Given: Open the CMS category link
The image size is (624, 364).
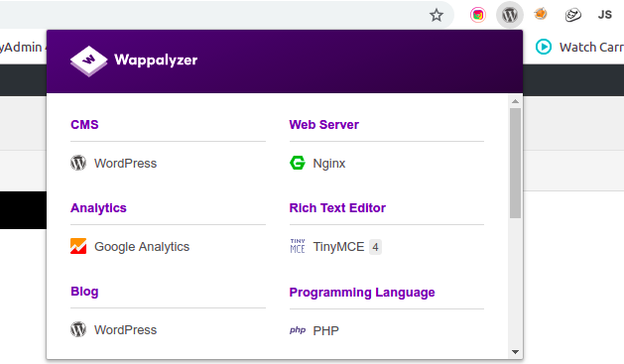Looking at the screenshot, I should (x=84, y=125).
